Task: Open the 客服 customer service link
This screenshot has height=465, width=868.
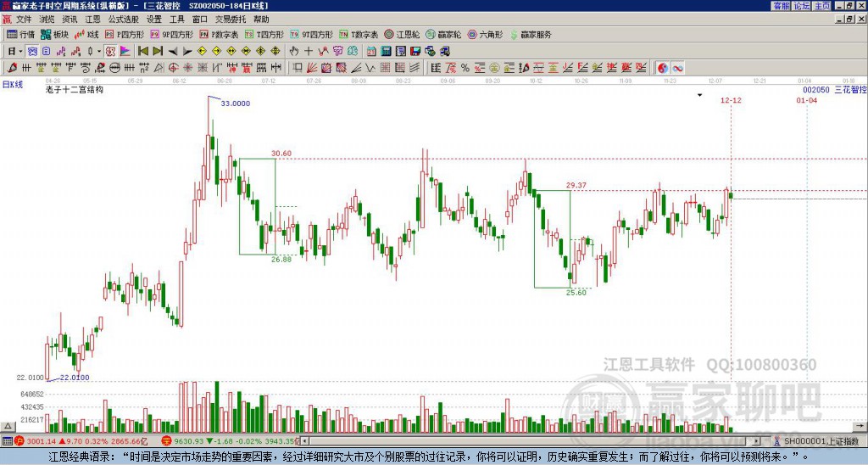Action: [x=781, y=6]
